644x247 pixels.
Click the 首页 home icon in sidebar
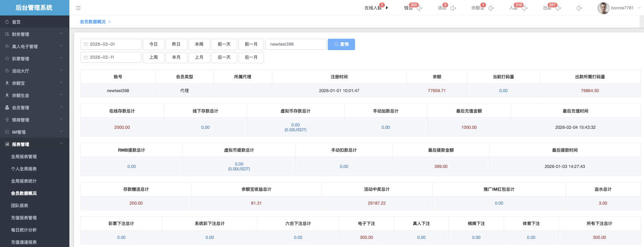(x=7, y=22)
